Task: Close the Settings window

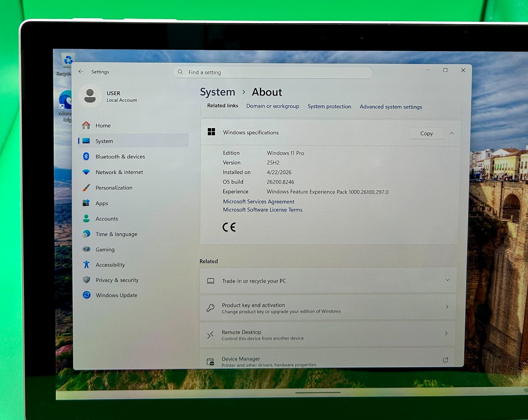Action: pos(463,70)
